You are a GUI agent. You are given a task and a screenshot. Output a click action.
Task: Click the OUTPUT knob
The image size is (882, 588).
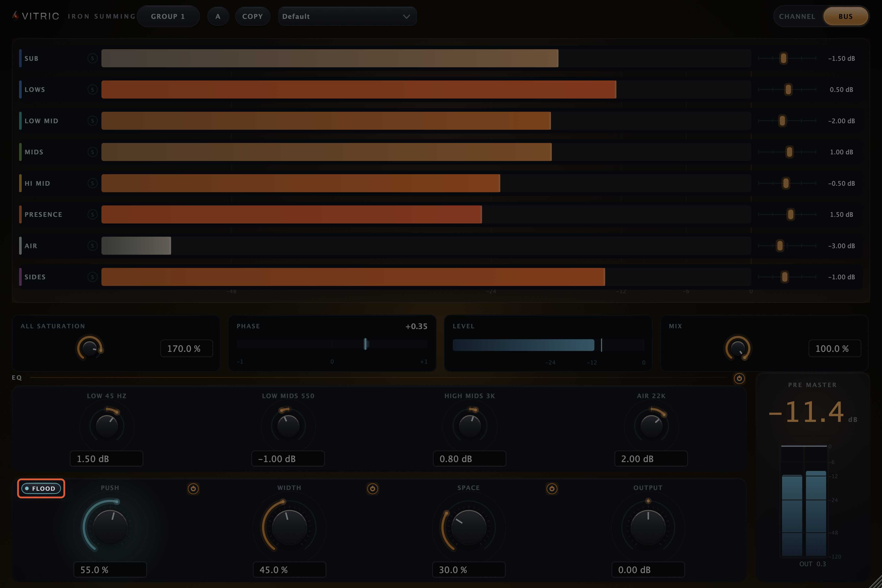coord(648,527)
